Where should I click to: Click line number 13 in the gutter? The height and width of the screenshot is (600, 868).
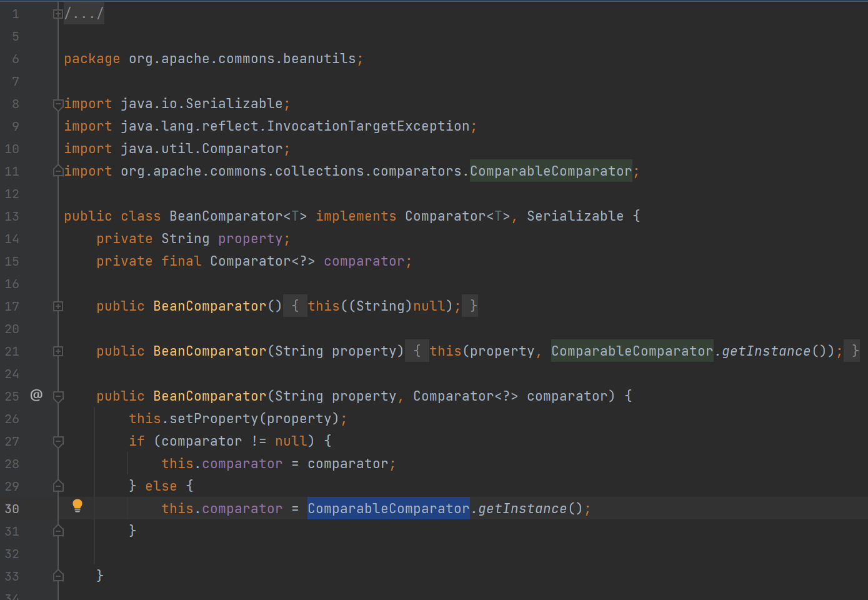click(x=12, y=216)
